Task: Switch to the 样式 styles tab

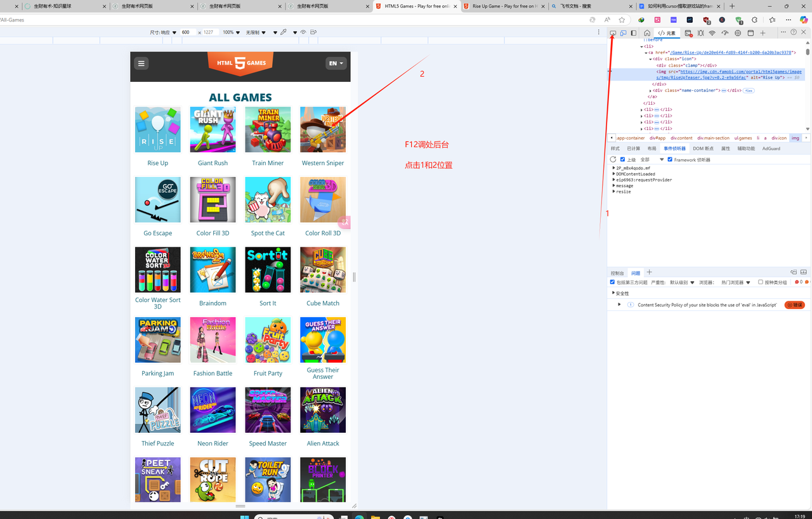Action: point(615,148)
